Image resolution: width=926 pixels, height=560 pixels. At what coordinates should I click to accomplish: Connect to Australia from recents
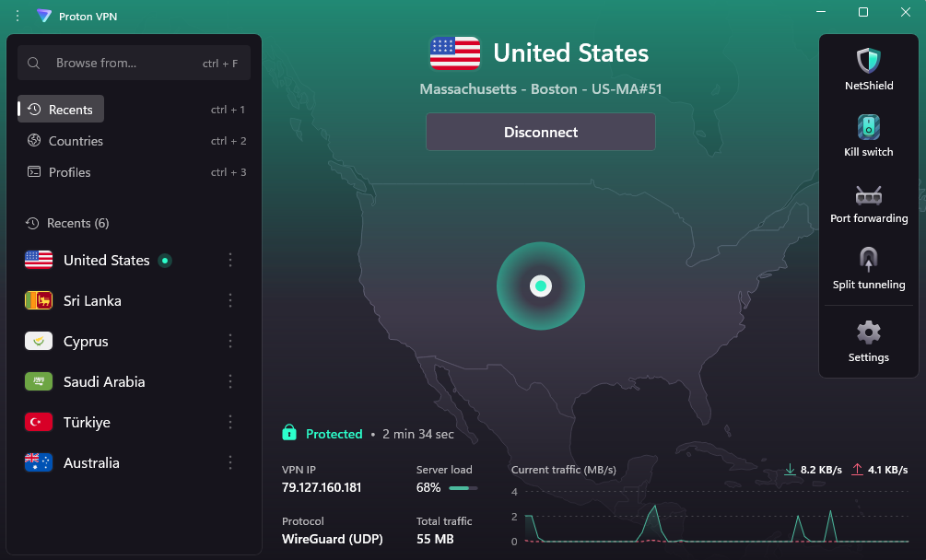point(91,463)
